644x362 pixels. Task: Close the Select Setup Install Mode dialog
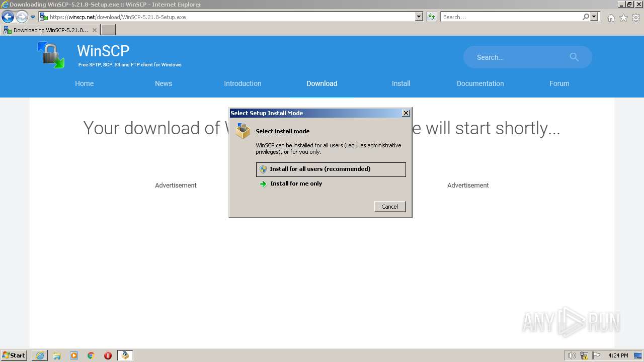coord(406,113)
